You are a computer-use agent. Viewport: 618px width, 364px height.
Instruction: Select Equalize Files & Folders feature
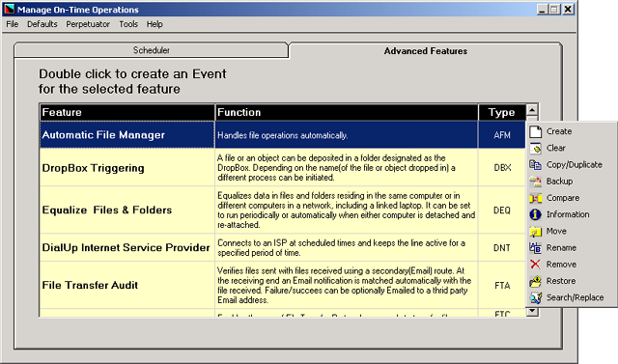pos(127,210)
